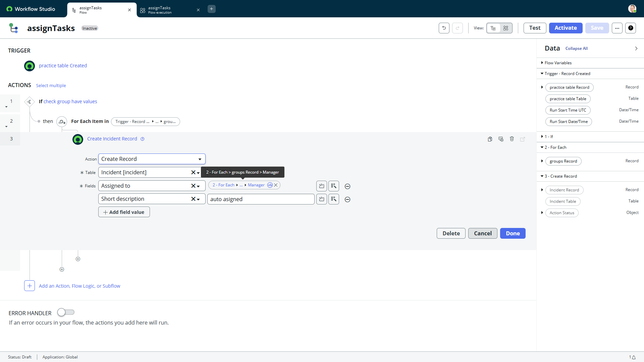Collapse step 2 with its row arrow
This screenshot has width=644, height=362.
tap(6, 127)
